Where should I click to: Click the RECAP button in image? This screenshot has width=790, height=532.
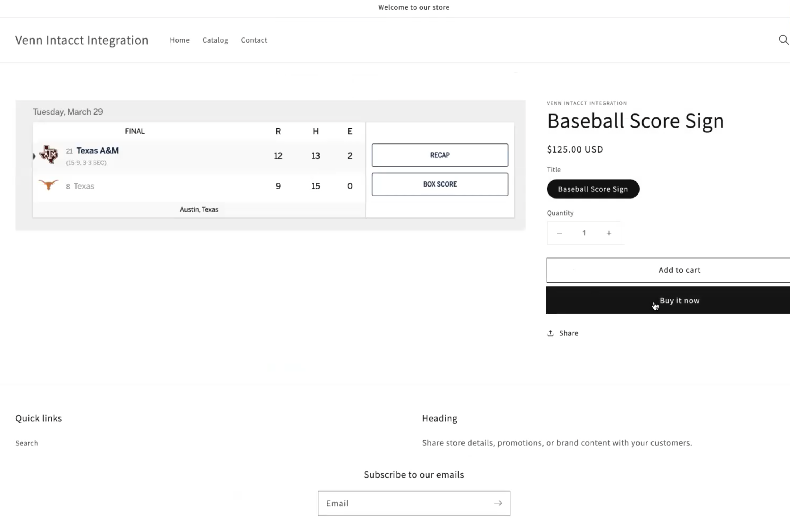440,155
